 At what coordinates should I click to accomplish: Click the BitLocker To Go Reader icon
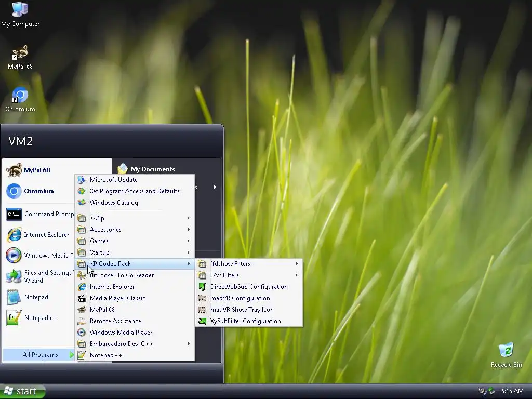[x=82, y=275]
